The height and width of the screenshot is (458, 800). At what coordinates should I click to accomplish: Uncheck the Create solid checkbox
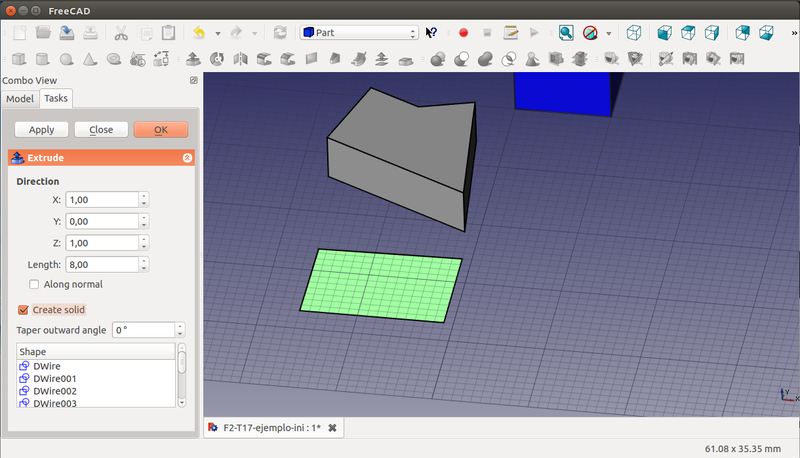point(24,310)
